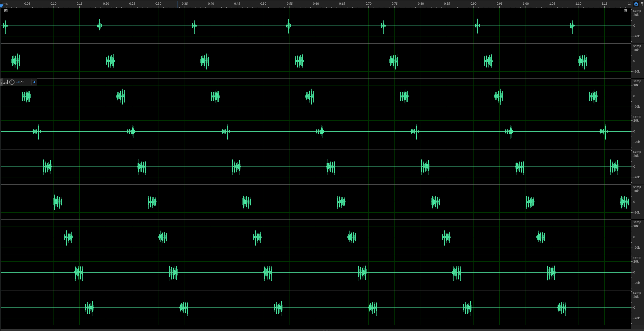Click the 1,00 mark on time ruler
The image size is (644, 331).
[526, 4]
